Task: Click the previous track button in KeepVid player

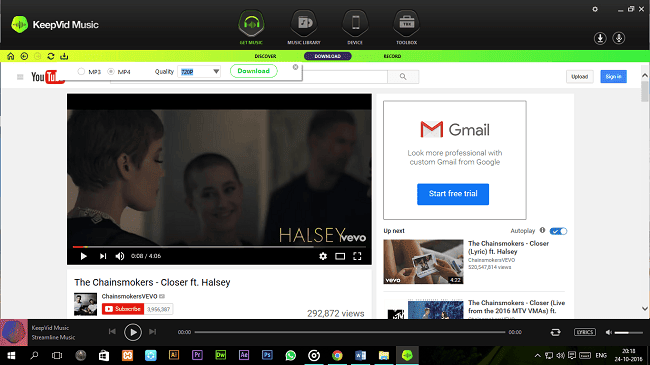Action: [x=112, y=332]
